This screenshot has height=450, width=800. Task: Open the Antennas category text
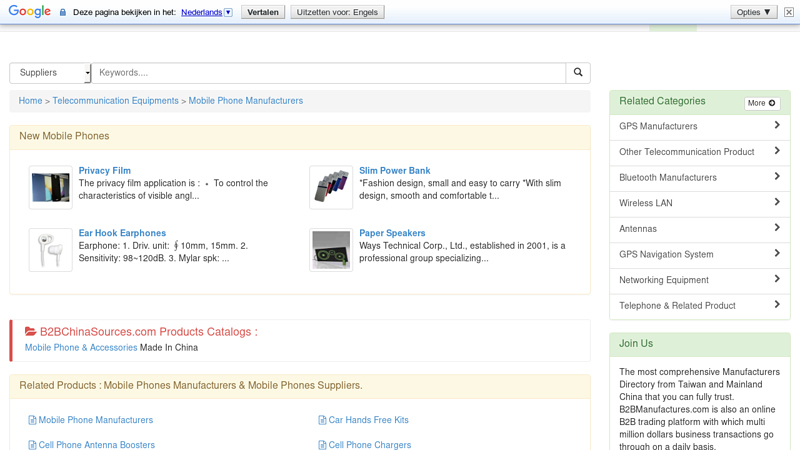(638, 229)
